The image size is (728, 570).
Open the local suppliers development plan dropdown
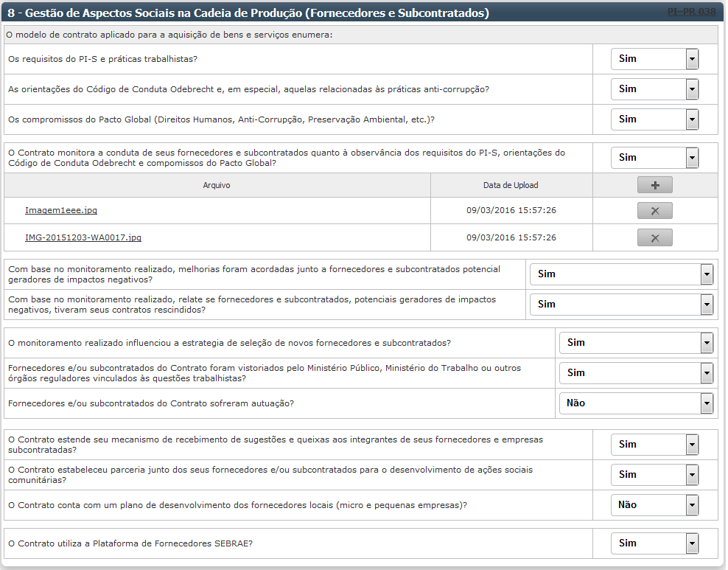(x=654, y=505)
